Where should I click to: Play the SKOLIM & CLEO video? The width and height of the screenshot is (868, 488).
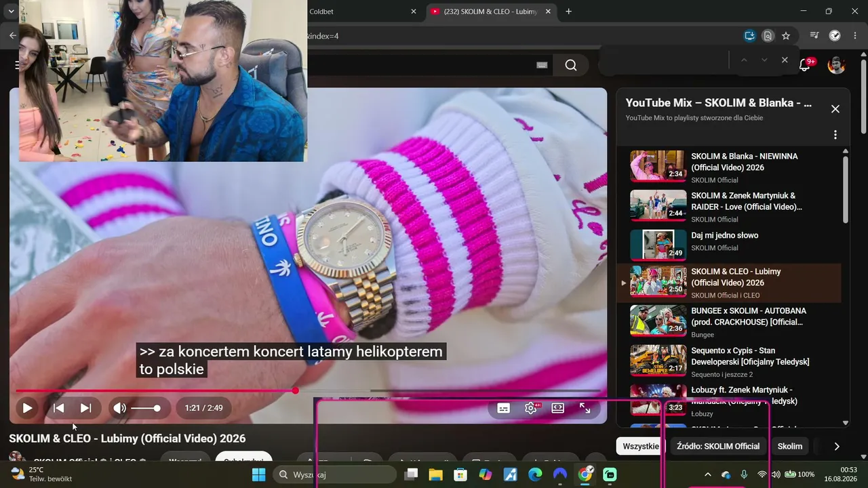27,408
